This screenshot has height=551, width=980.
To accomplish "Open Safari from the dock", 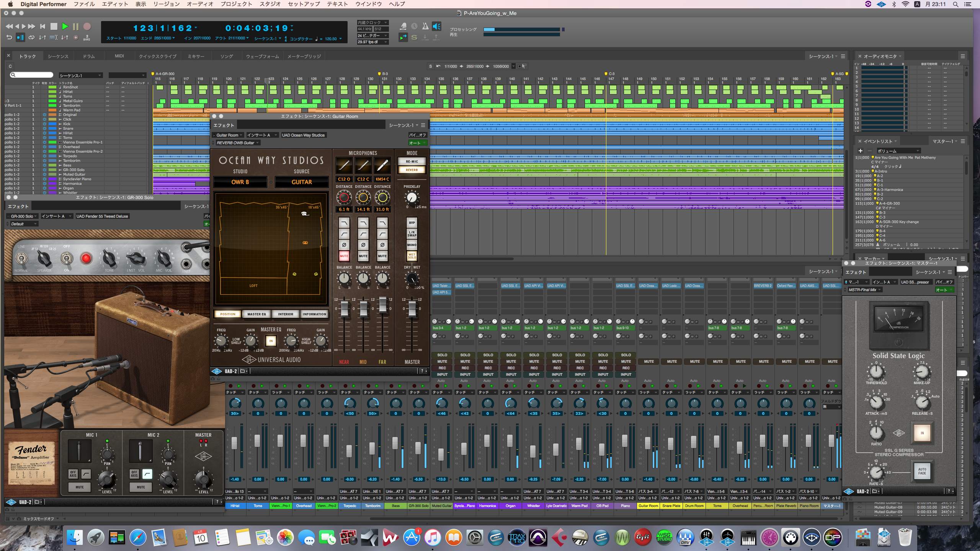I will (138, 538).
